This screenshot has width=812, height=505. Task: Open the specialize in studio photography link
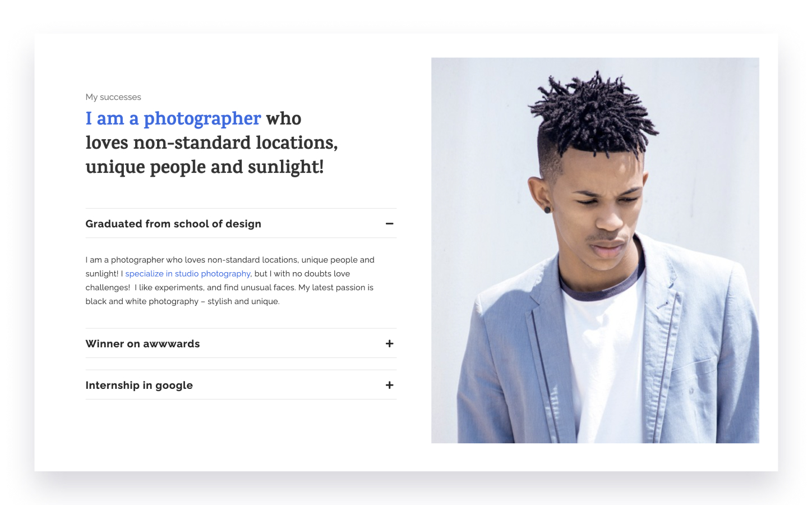[x=188, y=274]
